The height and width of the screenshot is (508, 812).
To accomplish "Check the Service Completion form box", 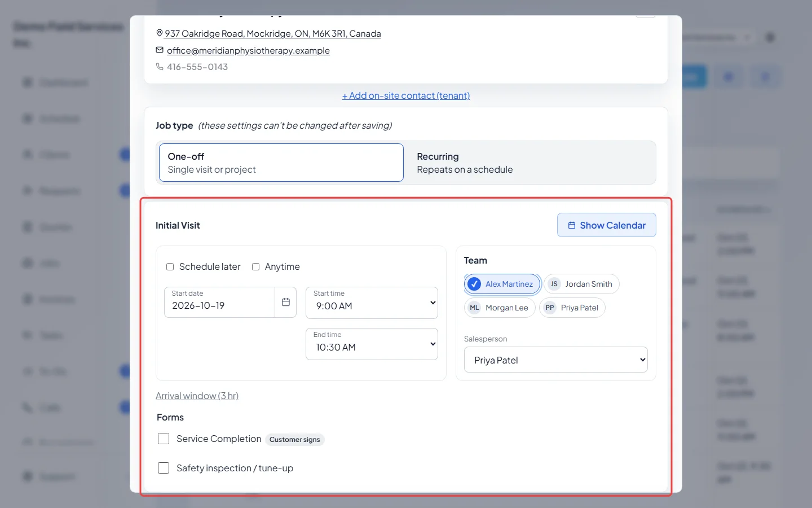I will click(x=164, y=439).
